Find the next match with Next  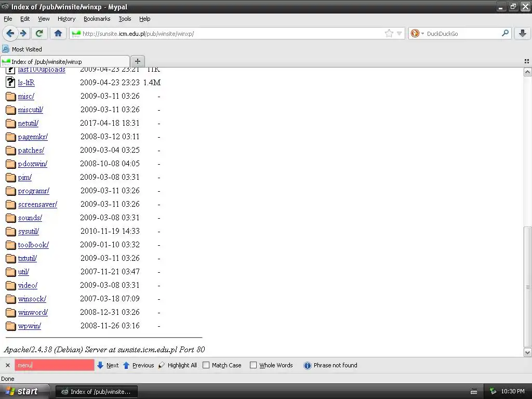(x=108, y=365)
